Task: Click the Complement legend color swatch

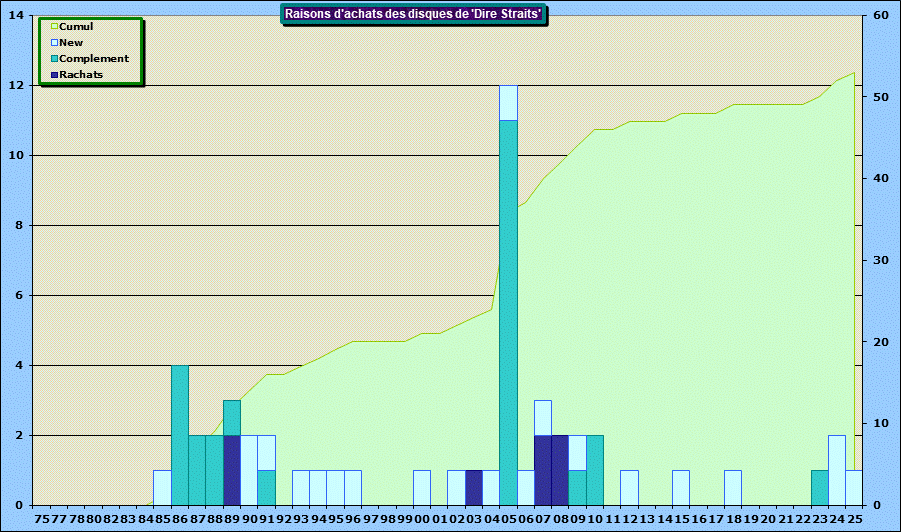Action: pyautogui.click(x=55, y=59)
